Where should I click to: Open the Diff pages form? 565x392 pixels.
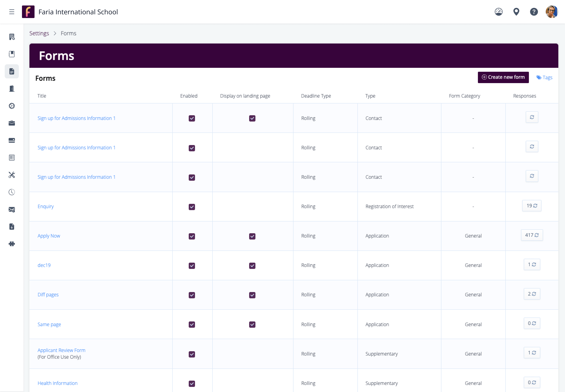click(48, 295)
